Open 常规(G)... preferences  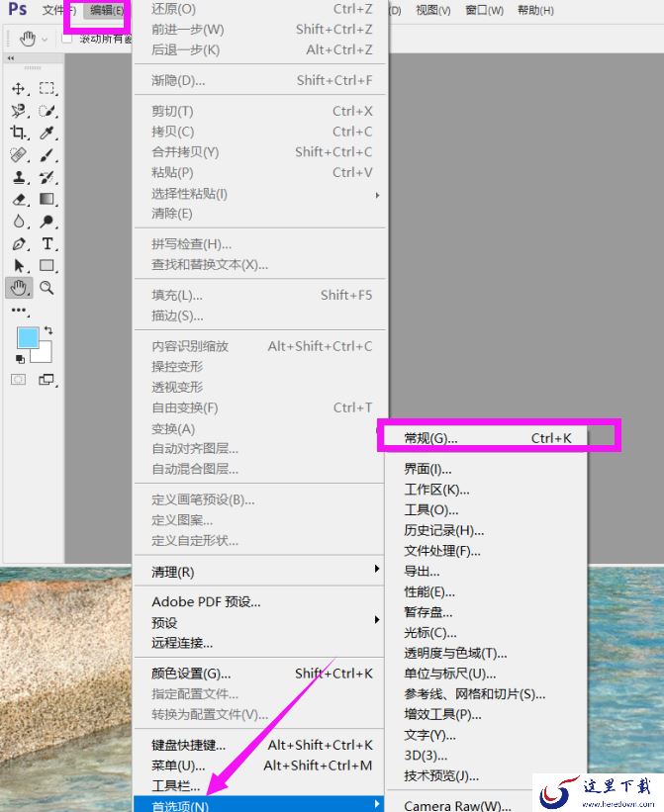pos(487,438)
